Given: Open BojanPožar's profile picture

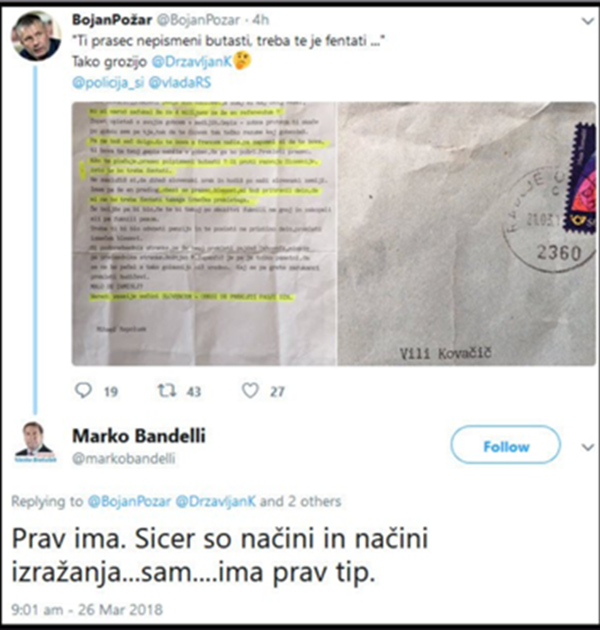Looking at the screenshot, I should pos(36,36).
